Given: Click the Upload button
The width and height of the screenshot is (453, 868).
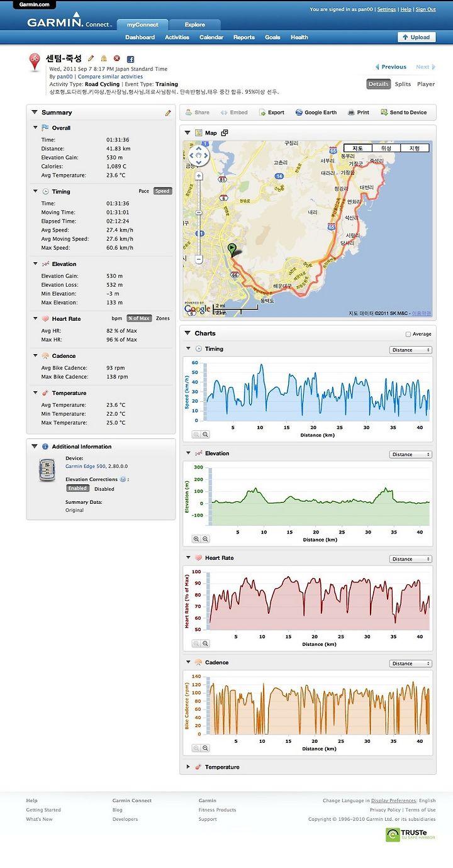Looking at the screenshot, I should pos(417,37).
